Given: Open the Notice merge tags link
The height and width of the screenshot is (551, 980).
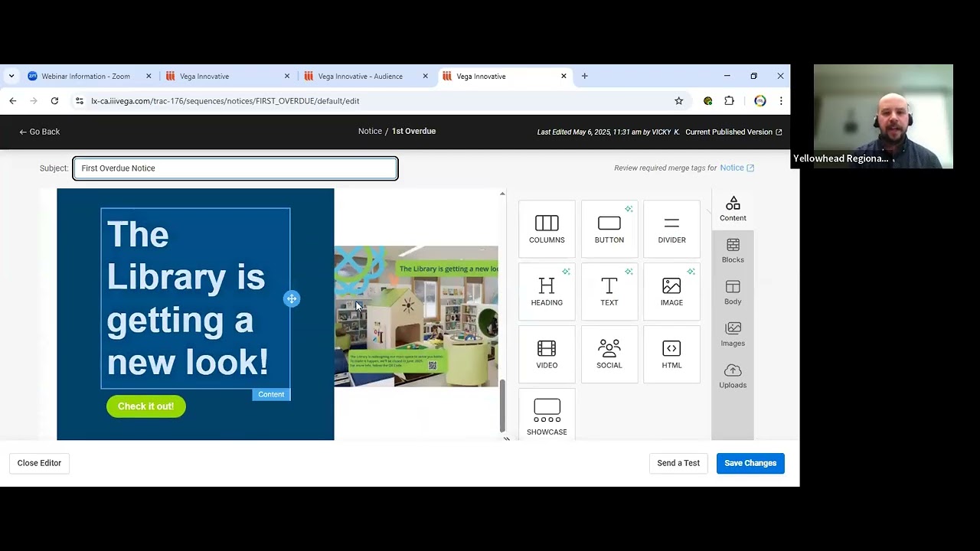Looking at the screenshot, I should [x=737, y=168].
